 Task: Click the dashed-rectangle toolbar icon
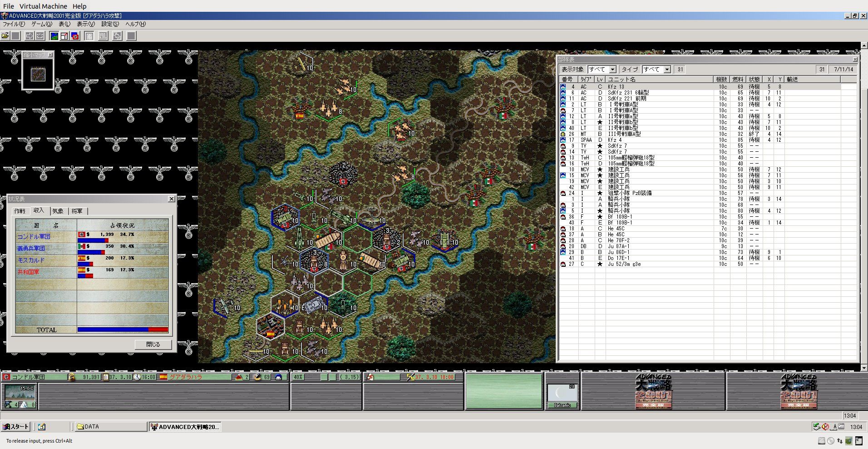tap(40, 36)
